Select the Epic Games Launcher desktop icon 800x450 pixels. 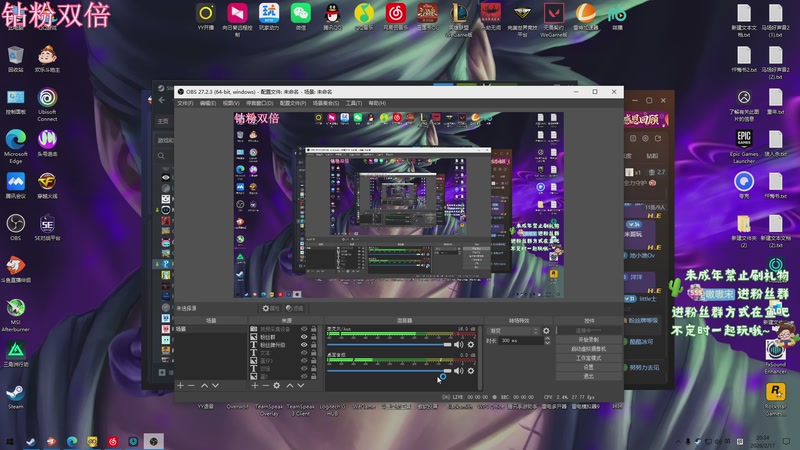click(x=744, y=146)
